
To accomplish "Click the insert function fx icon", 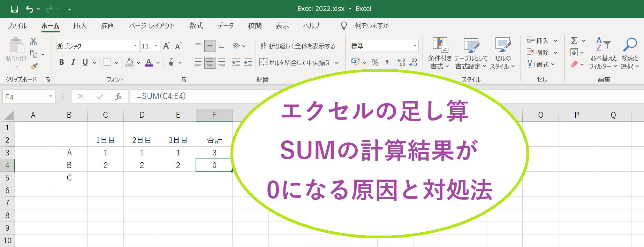I will [118, 97].
